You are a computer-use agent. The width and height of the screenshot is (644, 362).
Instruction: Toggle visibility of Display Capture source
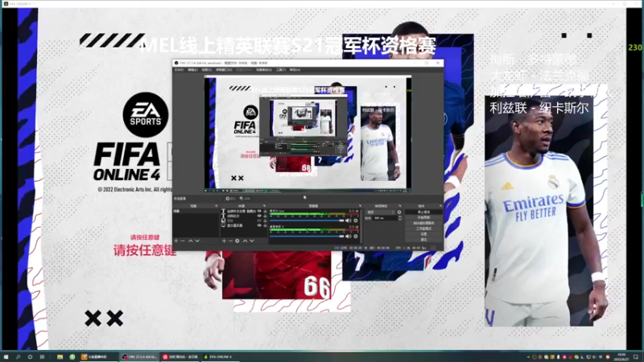pos(259,225)
